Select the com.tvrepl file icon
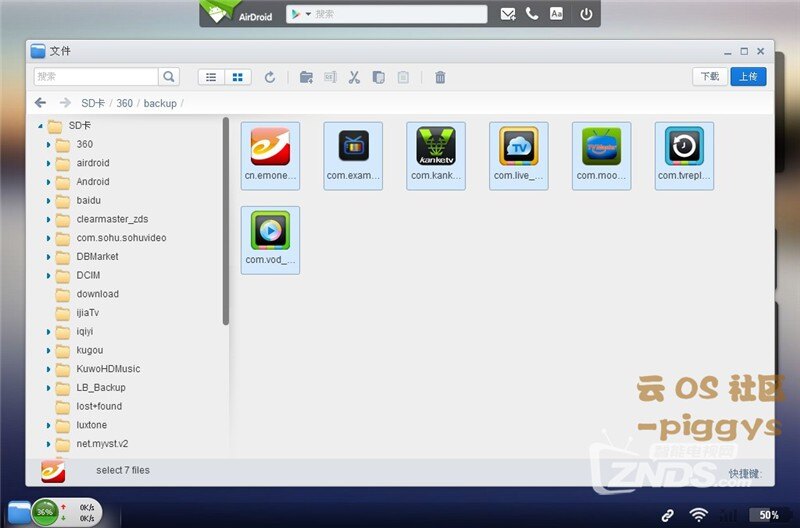The width and height of the screenshot is (800, 528). tap(684, 156)
